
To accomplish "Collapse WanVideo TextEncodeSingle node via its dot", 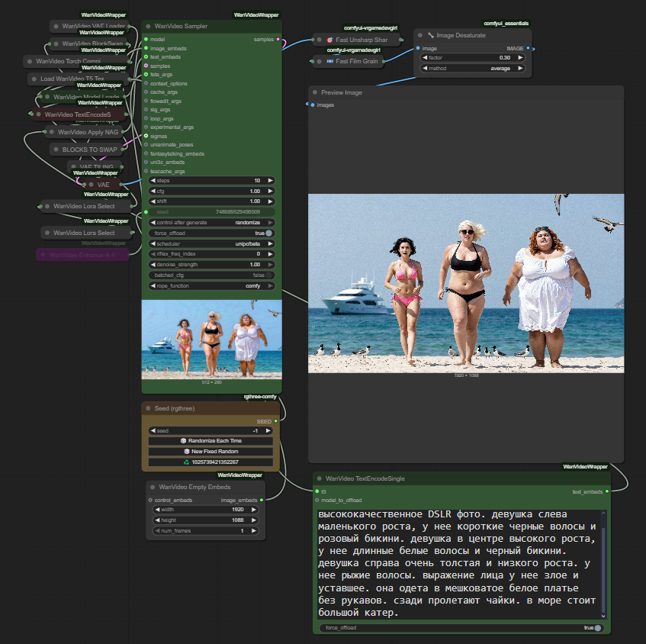I will (x=320, y=478).
